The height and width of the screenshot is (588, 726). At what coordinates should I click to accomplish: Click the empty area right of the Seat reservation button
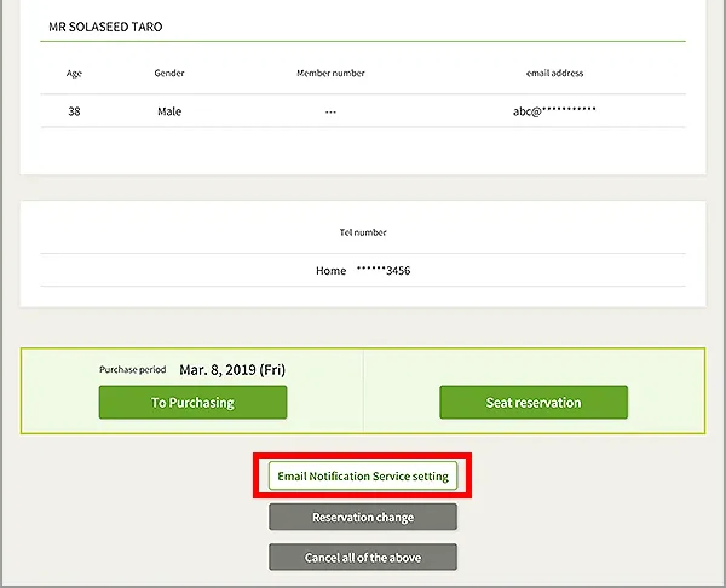click(x=665, y=403)
